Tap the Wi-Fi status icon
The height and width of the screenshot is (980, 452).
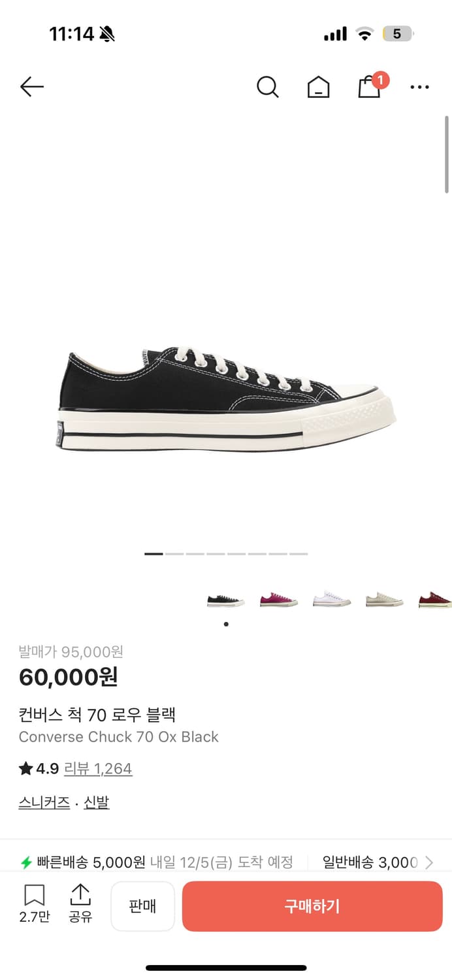tap(364, 34)
